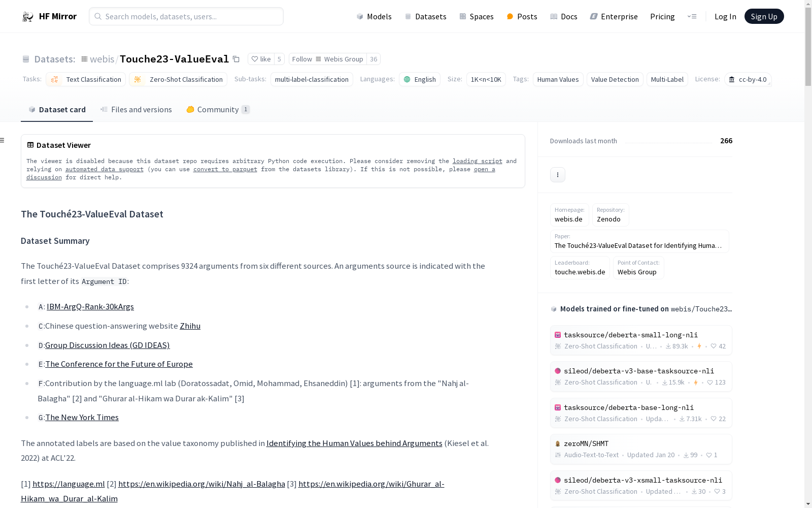Open the three-dot options menu under downloads
The width and height of the screenshot is (812, 508).
tap(558, 175)
